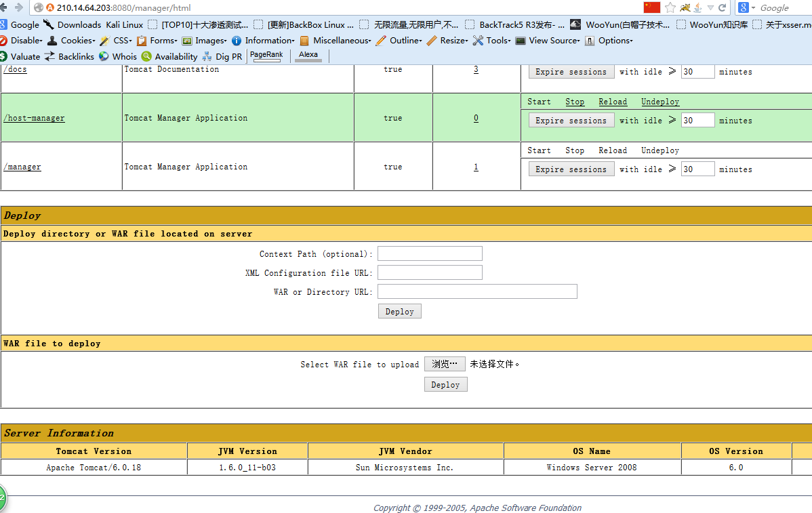Viewport: 812px width, 513px height.
Task: Open the Tools toolbar menu
Action: pos(492,41)
